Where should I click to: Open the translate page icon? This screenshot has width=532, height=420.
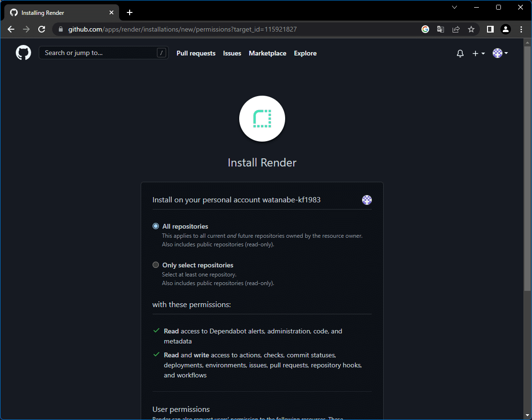click(441, 29)
